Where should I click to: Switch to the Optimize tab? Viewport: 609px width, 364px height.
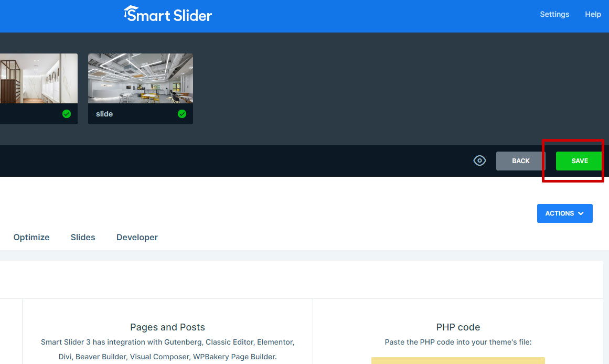(x=31, y=238)
